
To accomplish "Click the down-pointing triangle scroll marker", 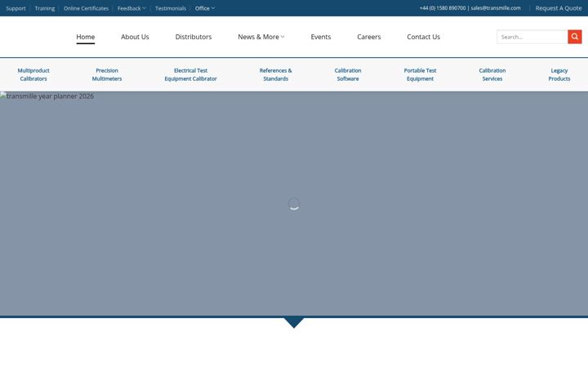I will [294, 322].
